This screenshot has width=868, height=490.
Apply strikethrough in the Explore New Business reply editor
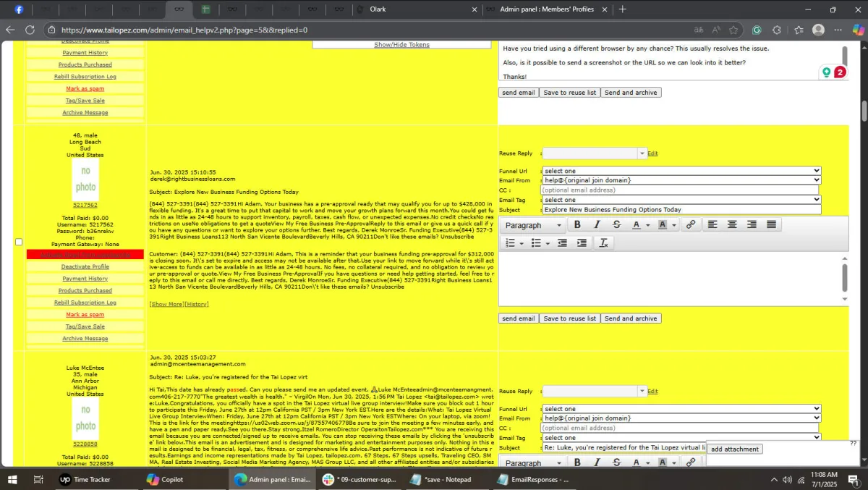pyautogui.click(x=616, y=225)
